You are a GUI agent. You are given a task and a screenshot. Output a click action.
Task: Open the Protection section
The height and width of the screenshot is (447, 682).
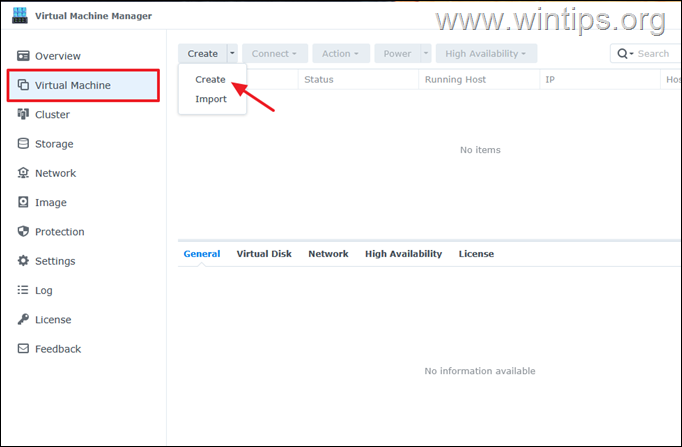point(60,232)
